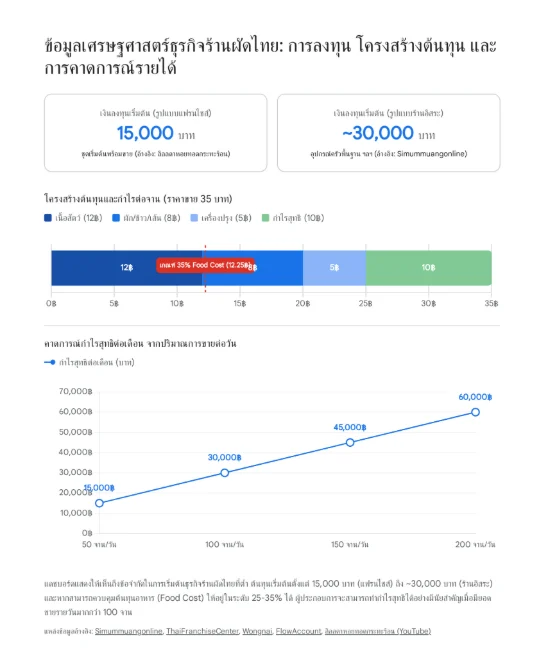Open the Simummuangonline source link
Screen dimensions: 547x655
128,631
